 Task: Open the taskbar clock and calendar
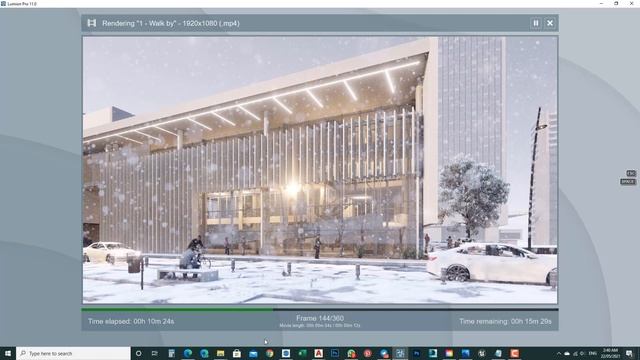[610, 353]
